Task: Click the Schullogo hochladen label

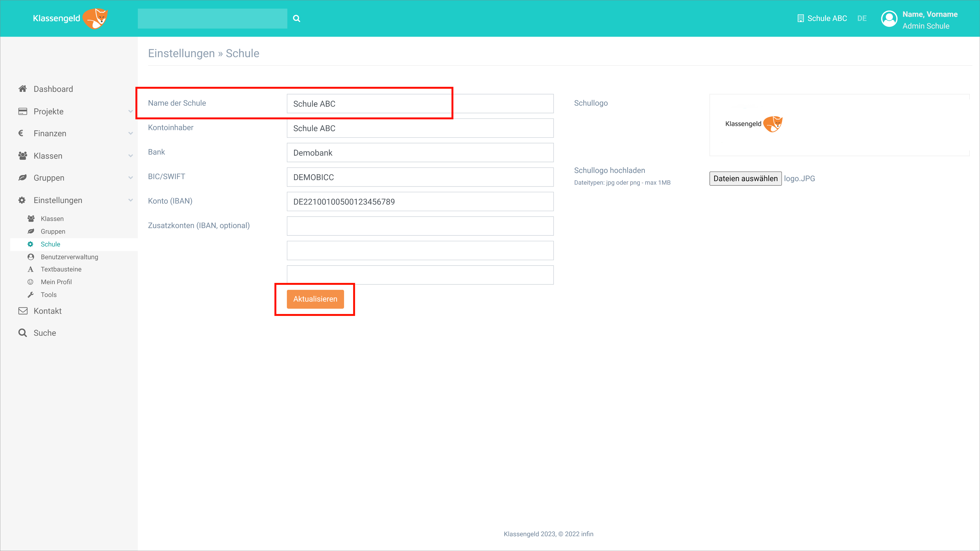Action: [x=609, y=170]
